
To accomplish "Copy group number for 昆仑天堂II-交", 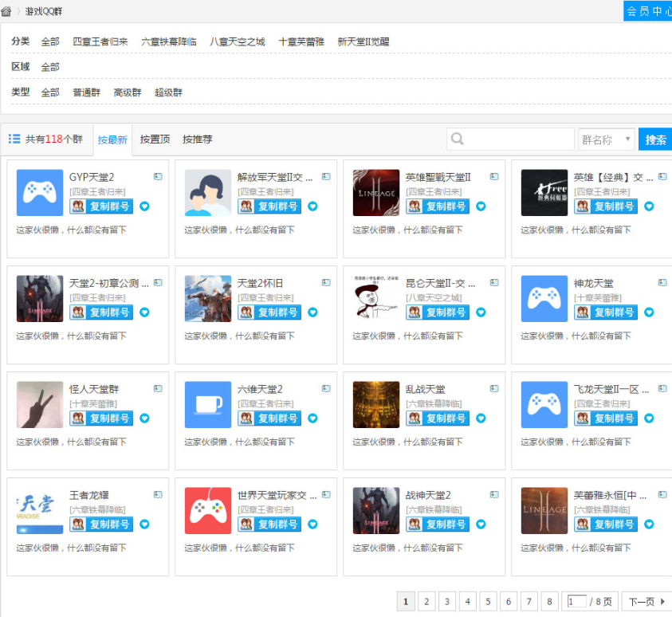I will (438, 312).
